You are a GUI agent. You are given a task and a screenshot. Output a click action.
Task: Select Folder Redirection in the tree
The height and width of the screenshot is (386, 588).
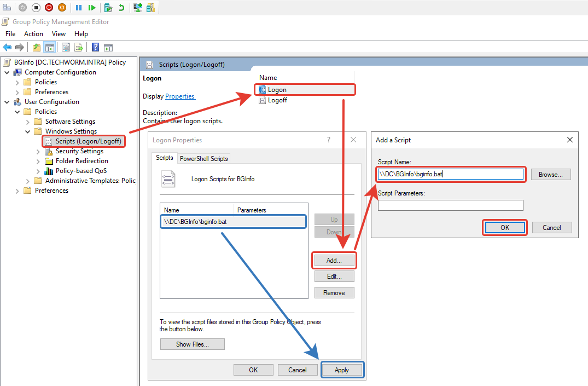click(x=81, y=161)
